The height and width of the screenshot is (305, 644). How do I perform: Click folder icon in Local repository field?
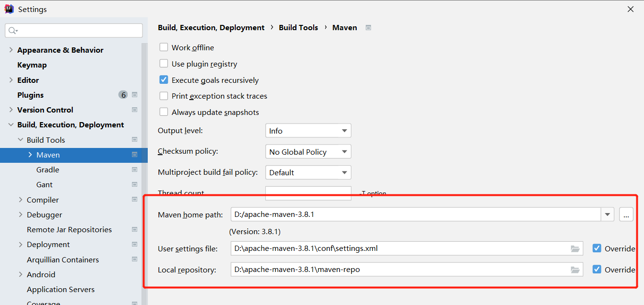[575, 270]
